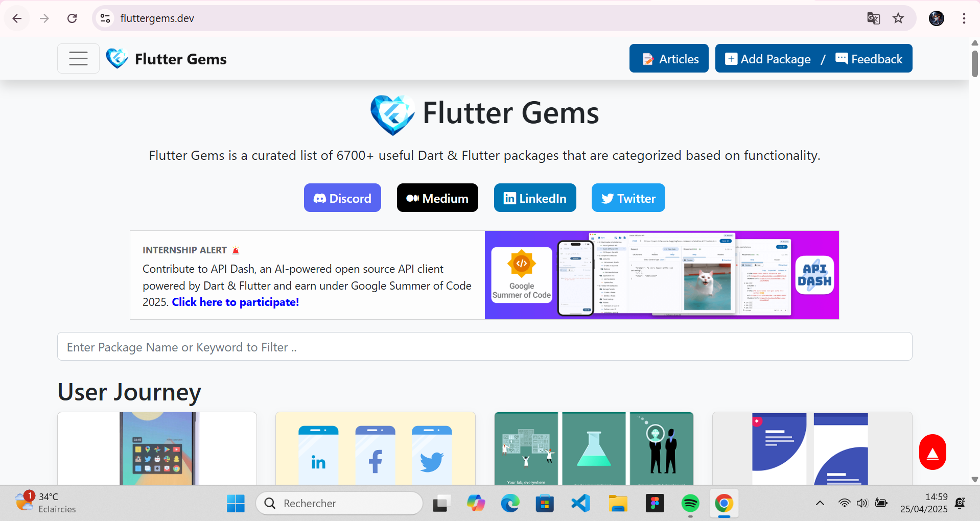Open the Twitter profile button
The image size is (980, 521).
point(628,198)
